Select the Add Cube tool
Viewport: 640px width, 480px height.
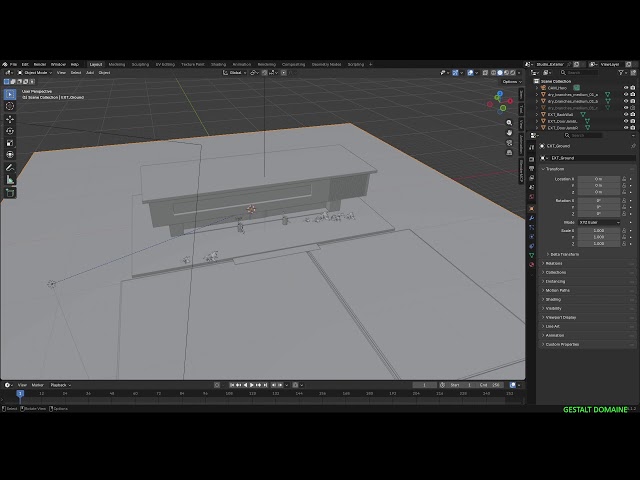pos(10,193)
